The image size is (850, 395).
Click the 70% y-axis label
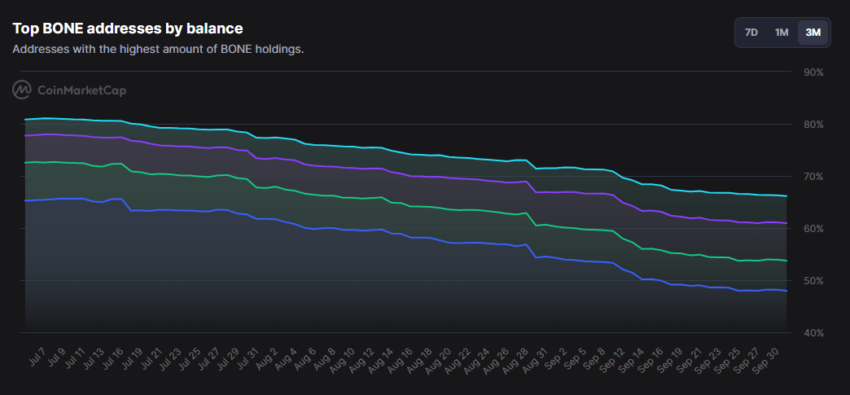coord(814,176)
